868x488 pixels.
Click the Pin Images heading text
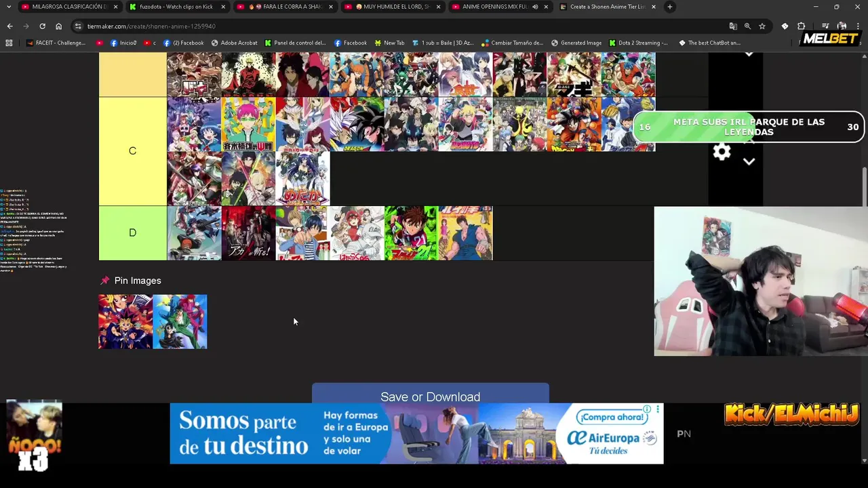(138, 281)
